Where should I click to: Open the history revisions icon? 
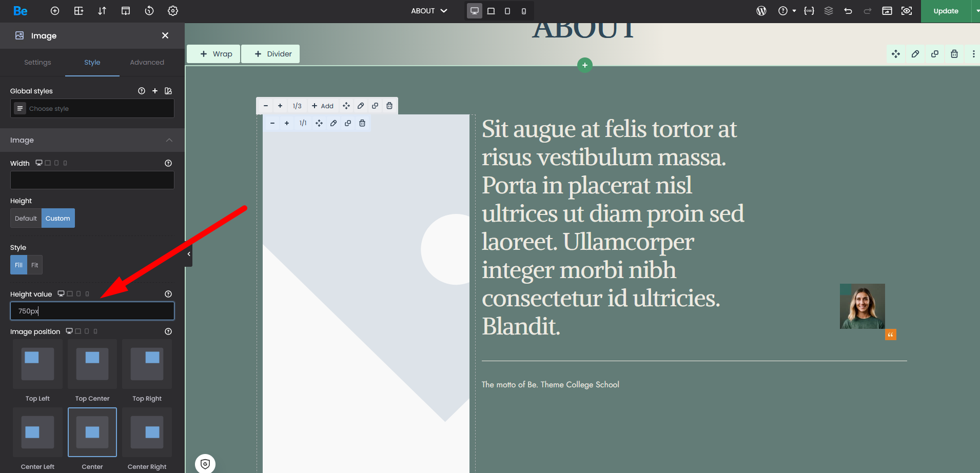(x=149, y=11)
